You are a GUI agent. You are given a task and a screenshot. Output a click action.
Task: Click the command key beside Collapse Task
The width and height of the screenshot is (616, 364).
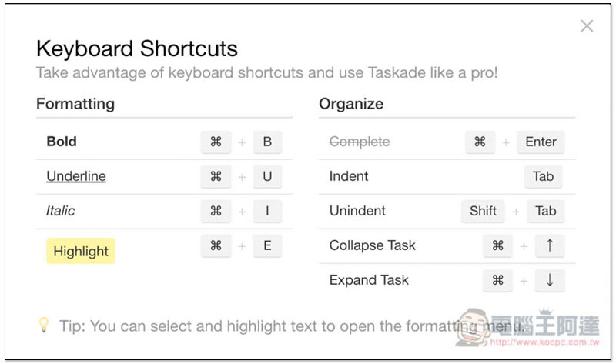coord(497,245)
